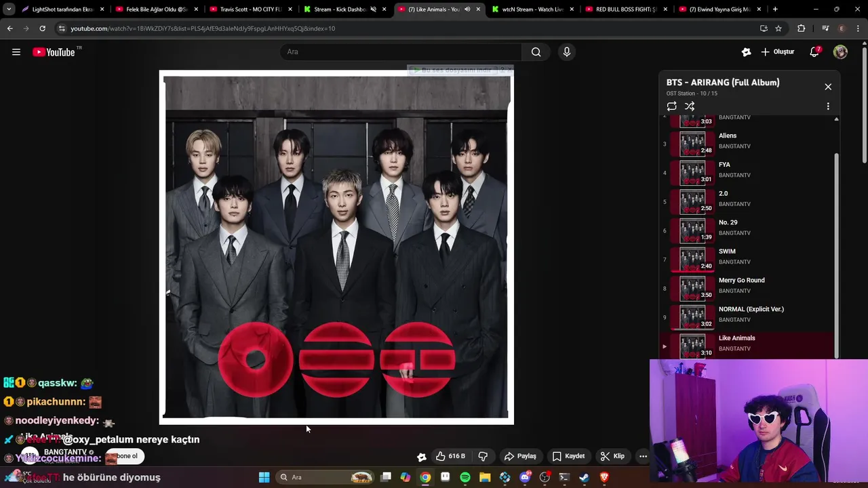Open OBS Studio from the taskbar
This screenshot has height=488, width=868.
click(545, 477)
